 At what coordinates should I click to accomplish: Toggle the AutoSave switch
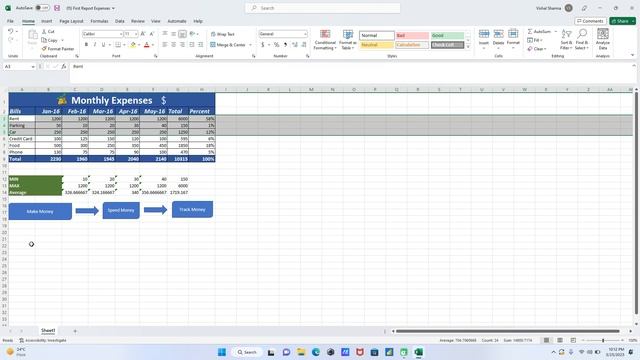tap(42, 8)
